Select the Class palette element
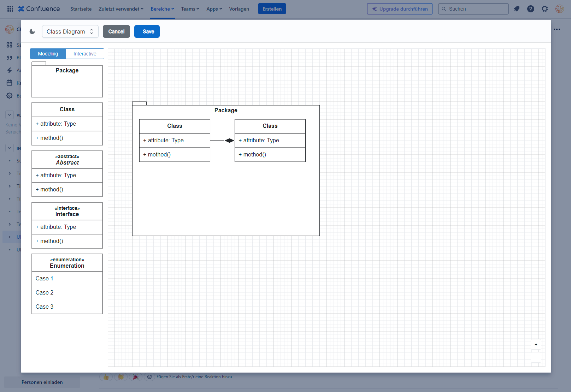Image resolution: width=571 pixels, height=392 pixels. coord(67,124)
